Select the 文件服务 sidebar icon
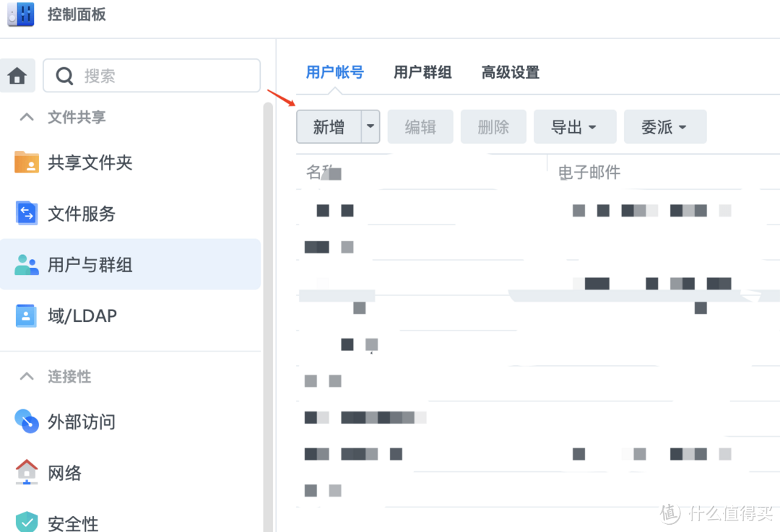 pyautogui.click(x=27, y=213)
